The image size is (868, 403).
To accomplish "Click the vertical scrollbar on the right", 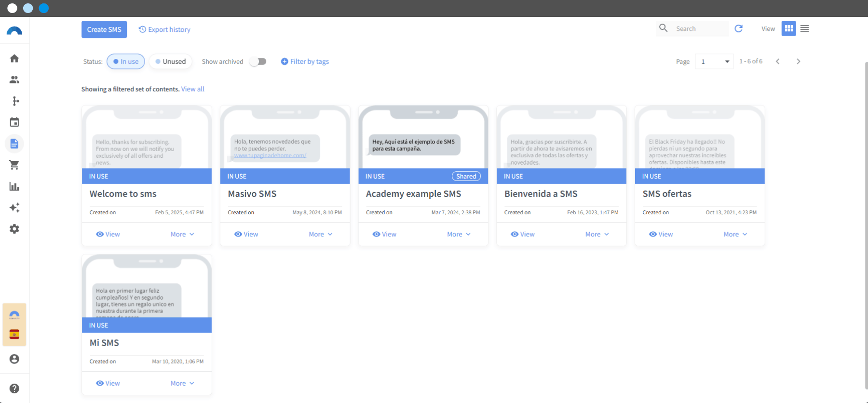I will 866,224.
